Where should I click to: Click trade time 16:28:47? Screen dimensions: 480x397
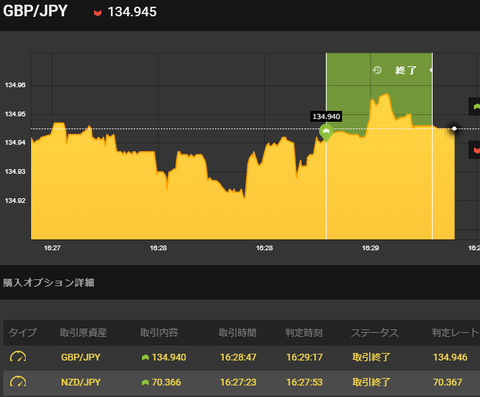point(238,357)
